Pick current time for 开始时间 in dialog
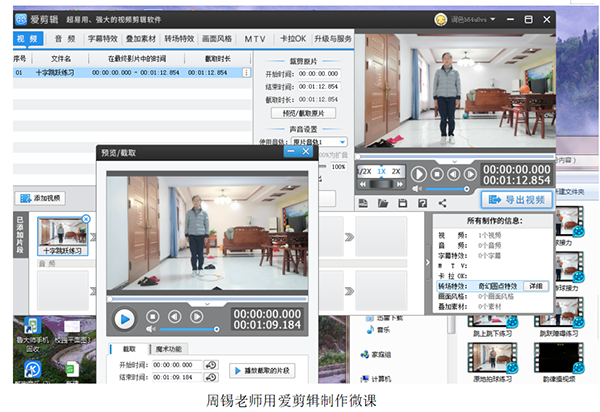The height and width of the screenshot is (412, 600). tap(211, 365)
